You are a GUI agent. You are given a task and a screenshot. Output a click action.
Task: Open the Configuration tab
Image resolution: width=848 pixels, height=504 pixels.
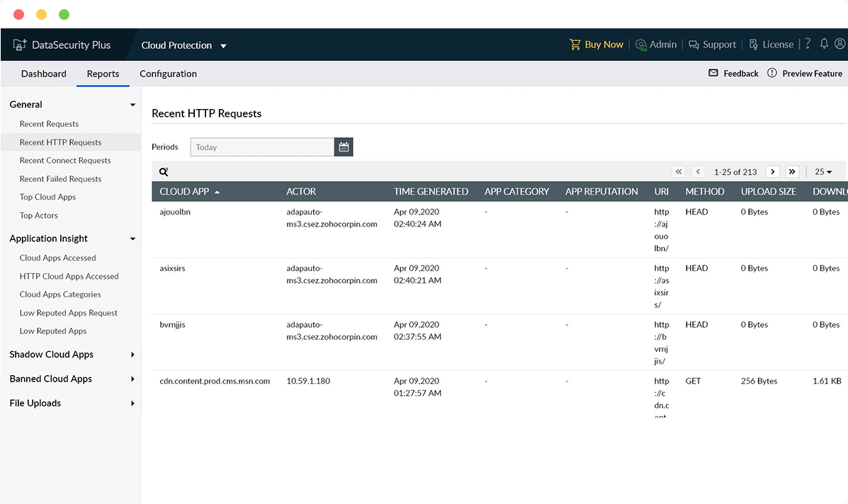coord(168,74)
